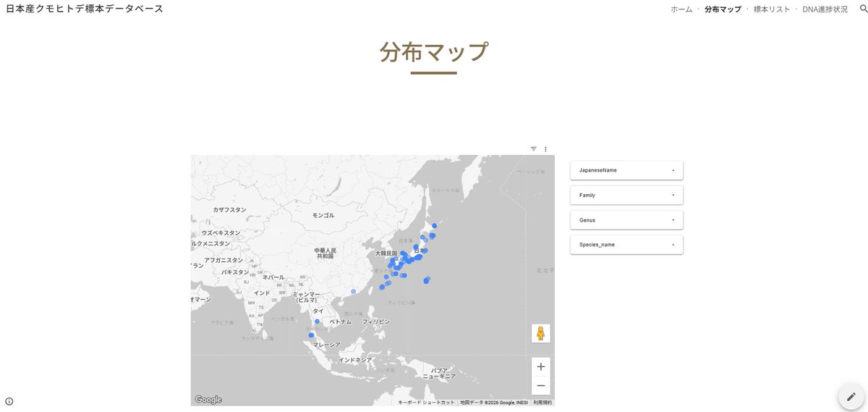Click the blue marker near Malaysia
The height and width of the screenshot is (412, 868).
(311, 335)
